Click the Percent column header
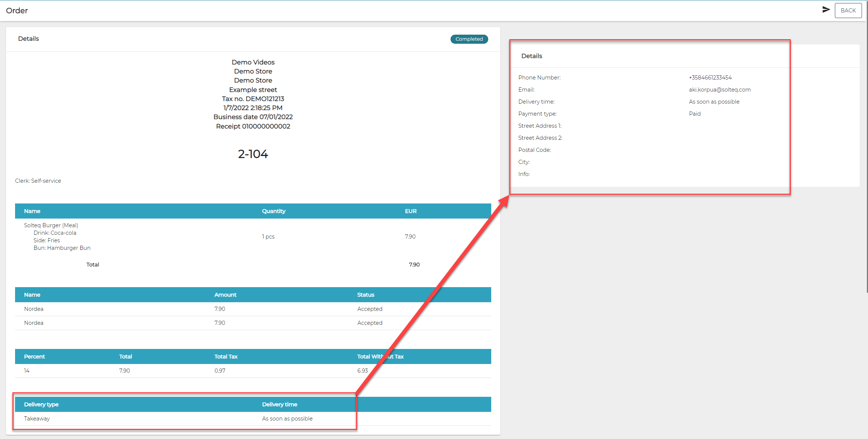 click(34, 356)
